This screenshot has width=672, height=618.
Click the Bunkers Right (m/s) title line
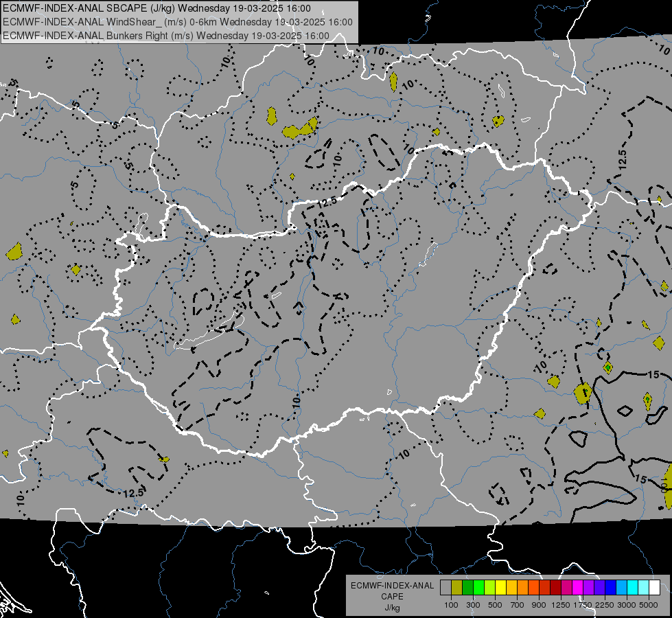(166, 36)
